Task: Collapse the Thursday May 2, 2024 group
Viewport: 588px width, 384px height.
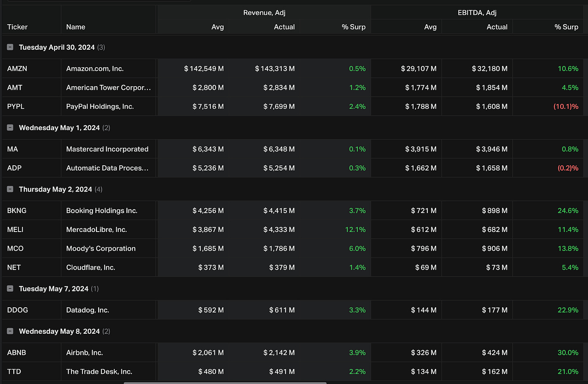Action: tap(10, 189)
